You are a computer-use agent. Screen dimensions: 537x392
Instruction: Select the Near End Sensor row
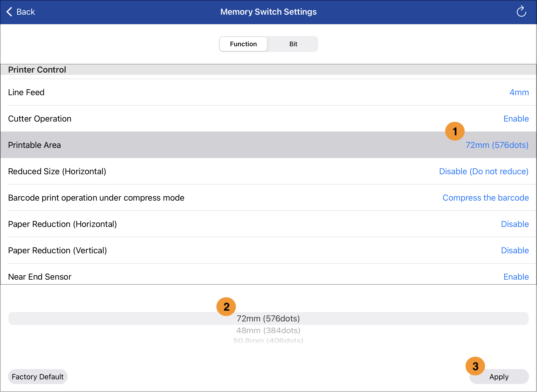click(268, 274)
